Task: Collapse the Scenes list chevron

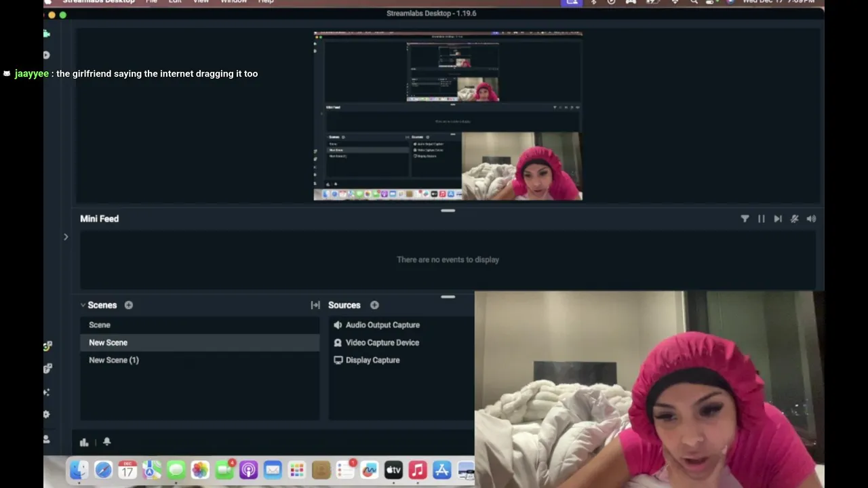Action: [83, 305]
